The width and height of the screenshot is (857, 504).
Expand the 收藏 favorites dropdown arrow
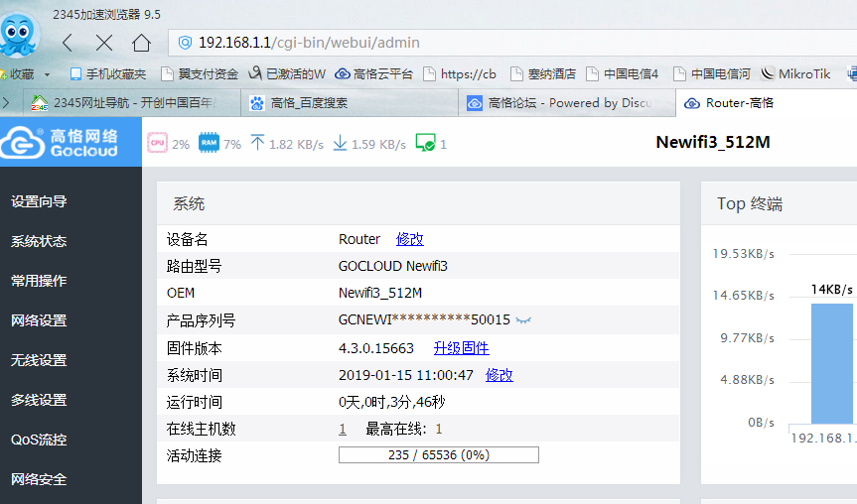[x=47, y=74]
